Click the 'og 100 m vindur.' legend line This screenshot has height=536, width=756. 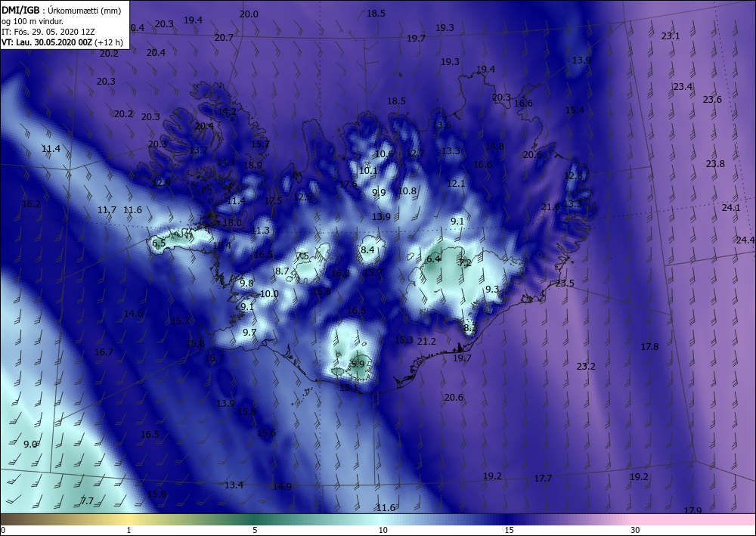(33, 21)
